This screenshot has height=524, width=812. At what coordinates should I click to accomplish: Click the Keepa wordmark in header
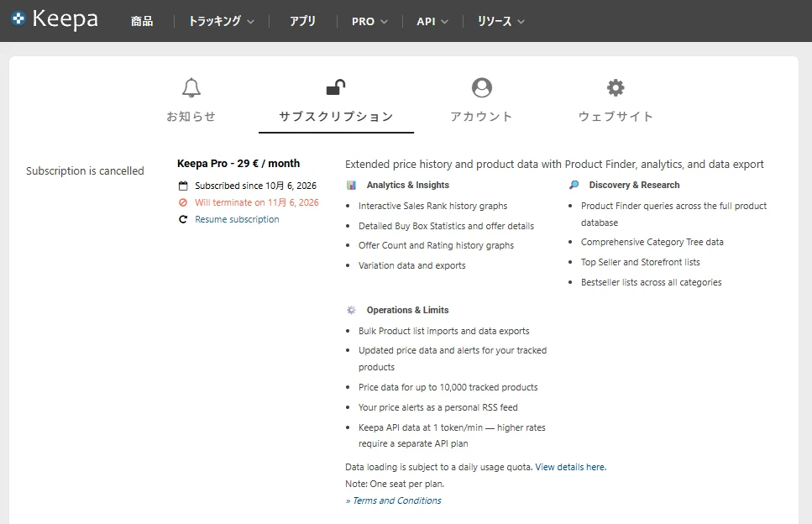[65, 19]
